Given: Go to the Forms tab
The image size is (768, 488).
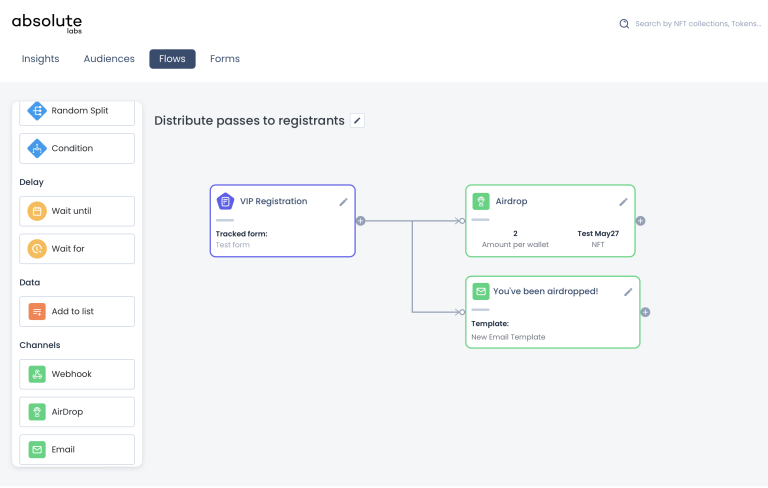Looking at the screenshot, I should (225, 59).
